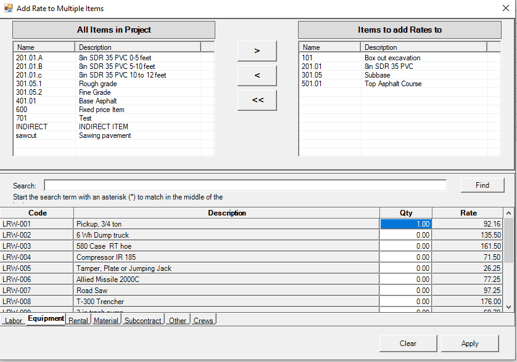Switch to the Crews tab
This screenshot has width=517, height=362.
pyautogui.click(x=203, y=321)
